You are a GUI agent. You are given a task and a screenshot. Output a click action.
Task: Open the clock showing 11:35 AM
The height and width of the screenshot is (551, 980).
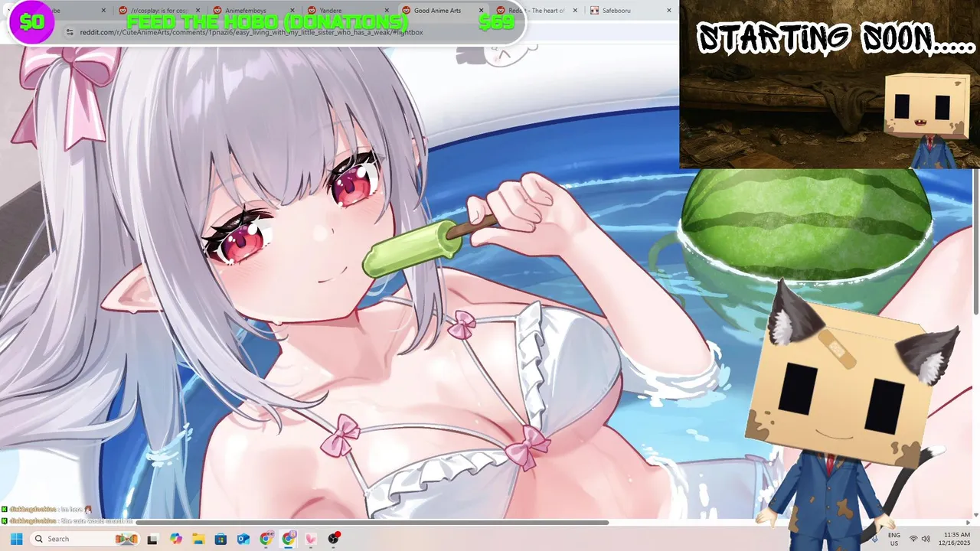coord(956,539)
